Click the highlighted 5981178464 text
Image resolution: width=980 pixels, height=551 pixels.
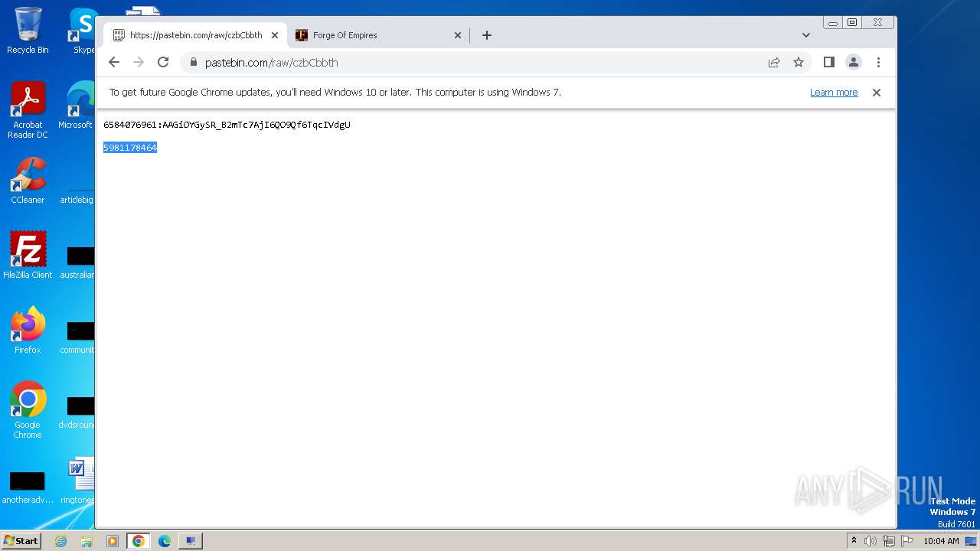[130, 148]
